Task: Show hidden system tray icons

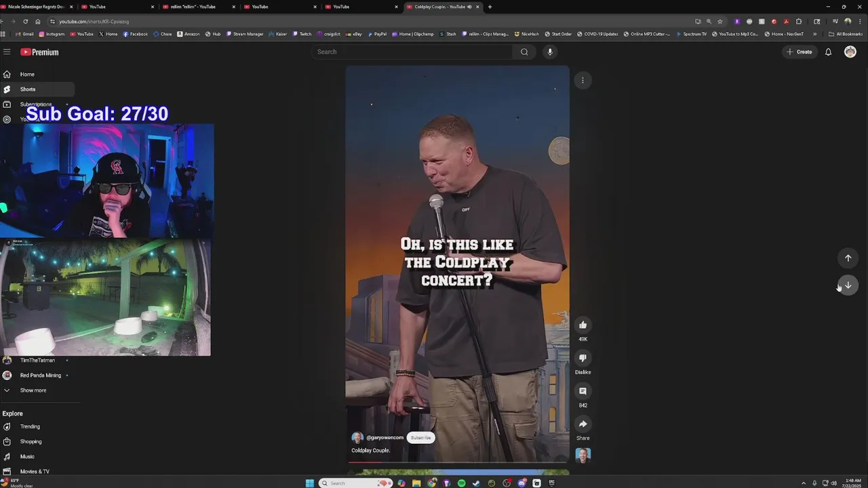Action: pos(804,483)
